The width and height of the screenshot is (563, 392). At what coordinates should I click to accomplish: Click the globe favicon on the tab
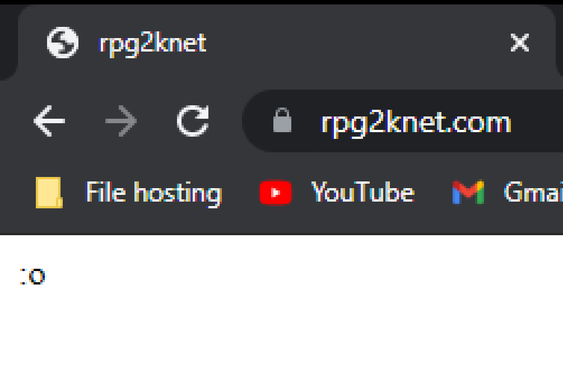pyautogui.click(x=63, y=43)
